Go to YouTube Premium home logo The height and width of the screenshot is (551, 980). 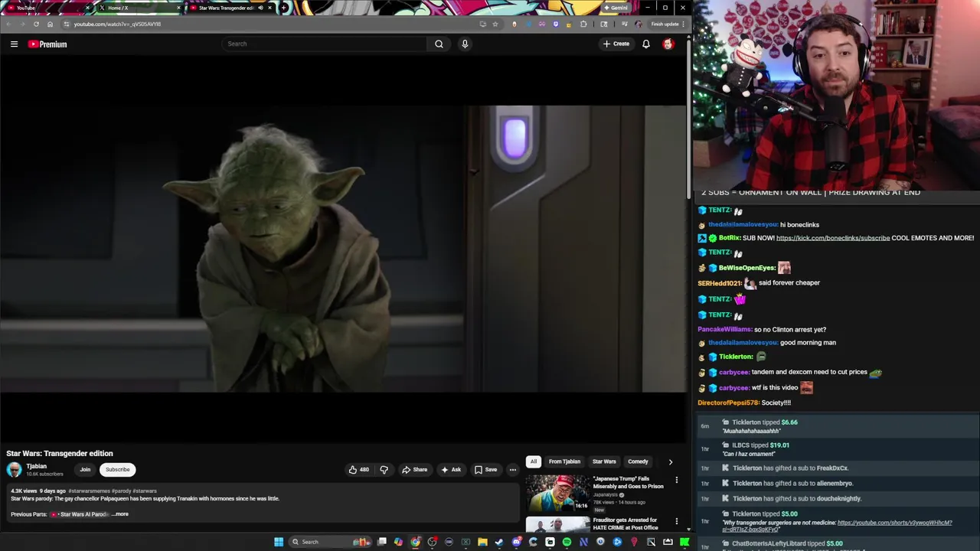point(47,44)
